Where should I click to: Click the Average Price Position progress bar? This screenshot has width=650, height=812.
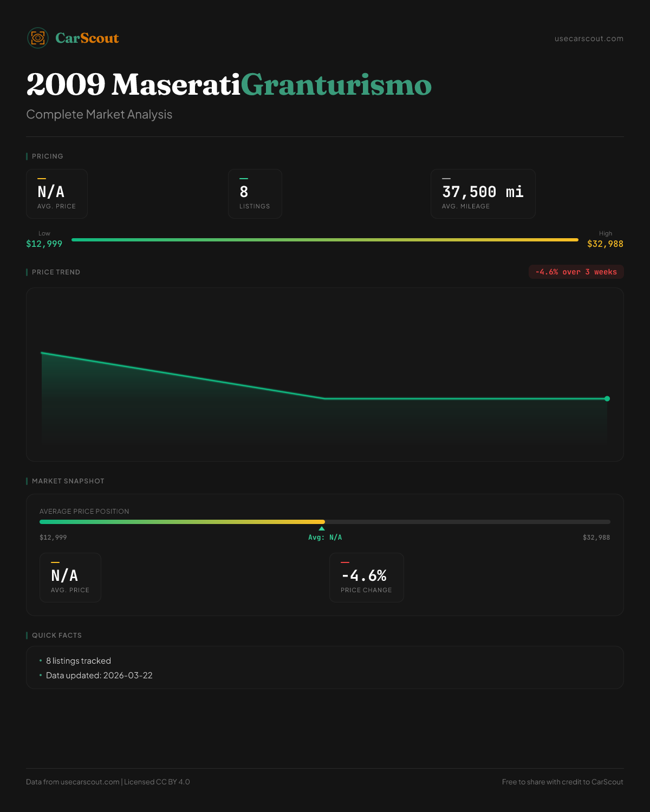(325, 522)
